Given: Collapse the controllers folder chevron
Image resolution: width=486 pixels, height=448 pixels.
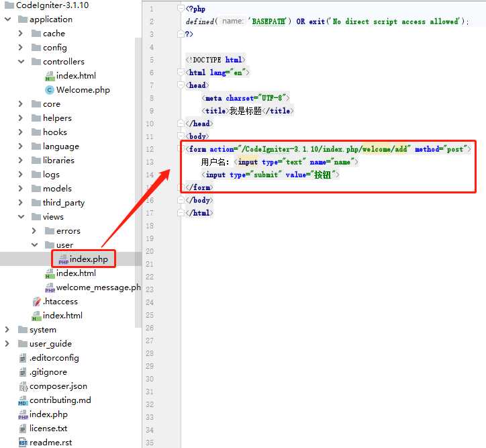Looking at the screenshot, I should (21, 61).
